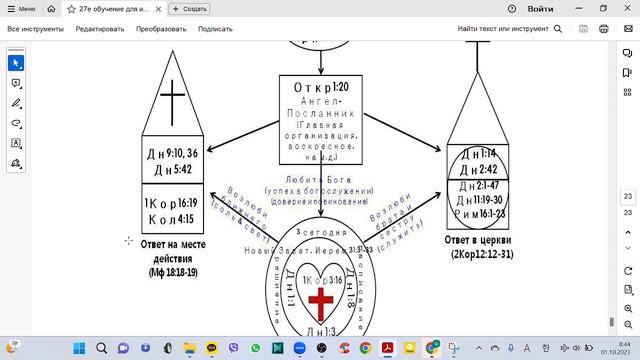Viewport: 640px width, 360px height.
Task: Select the 27е обучение для и... tab
Action: (113, 9)
